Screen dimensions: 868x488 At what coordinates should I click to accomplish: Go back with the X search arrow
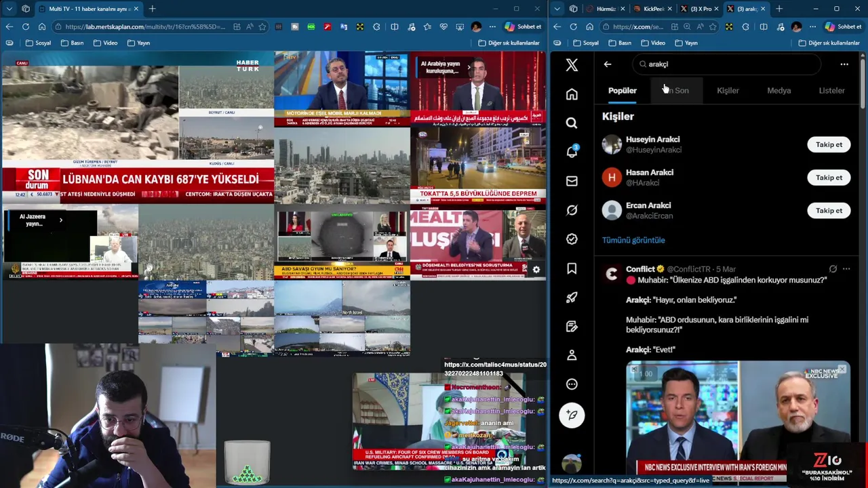[x=608, y=64]
